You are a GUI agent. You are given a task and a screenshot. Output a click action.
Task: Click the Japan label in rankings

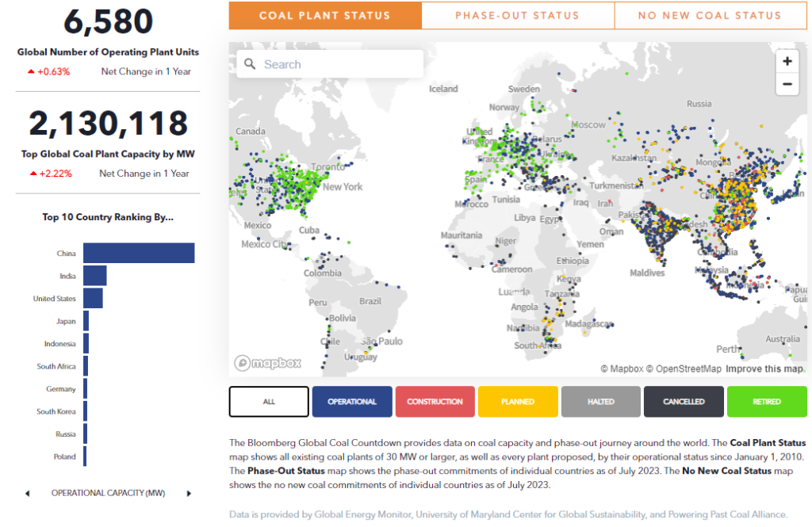tap(66, 321)
